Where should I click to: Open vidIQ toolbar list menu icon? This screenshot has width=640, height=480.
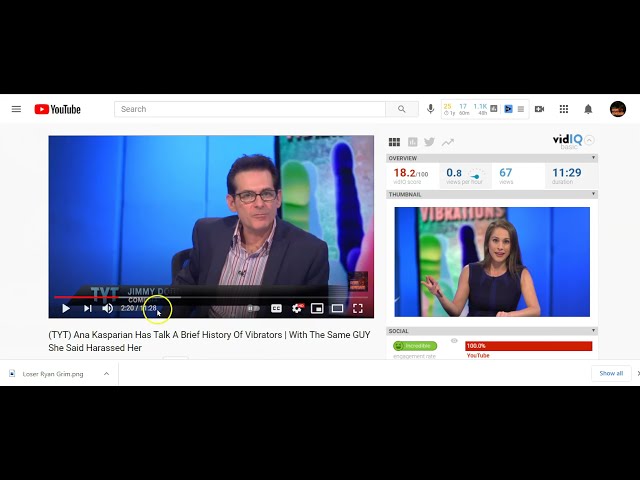[521, 109]
